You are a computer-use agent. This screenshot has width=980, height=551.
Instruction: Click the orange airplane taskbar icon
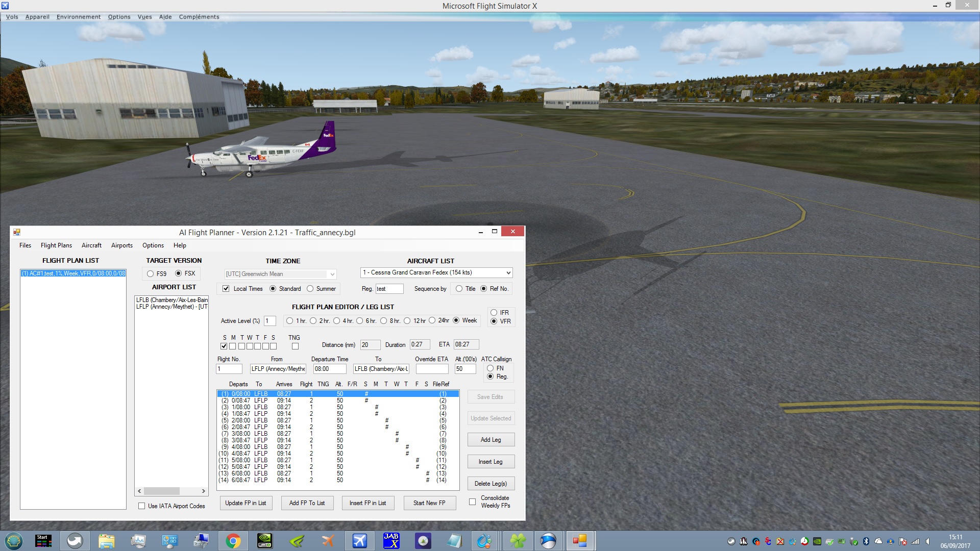328,541
